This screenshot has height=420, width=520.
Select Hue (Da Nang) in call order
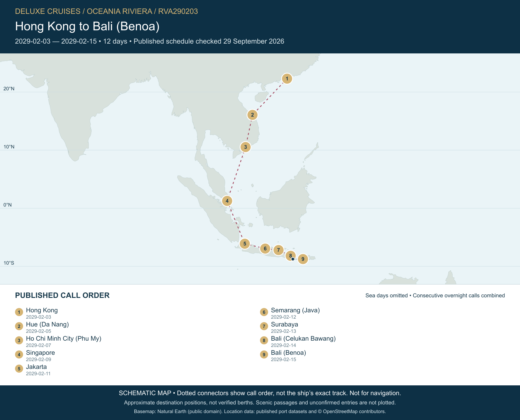click(x=47, y=324)
